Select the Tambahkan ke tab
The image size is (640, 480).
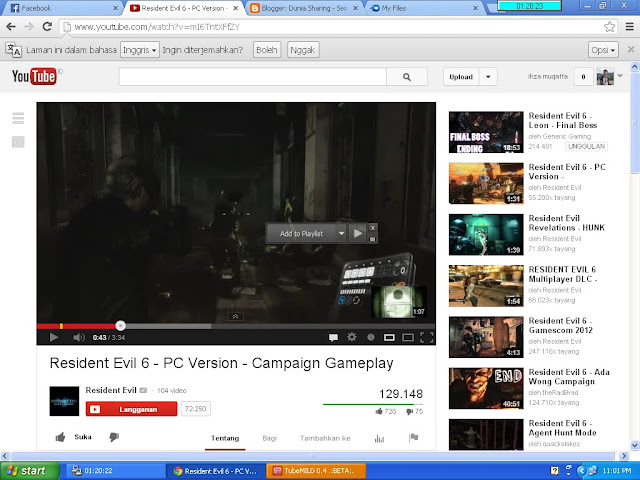325,438
